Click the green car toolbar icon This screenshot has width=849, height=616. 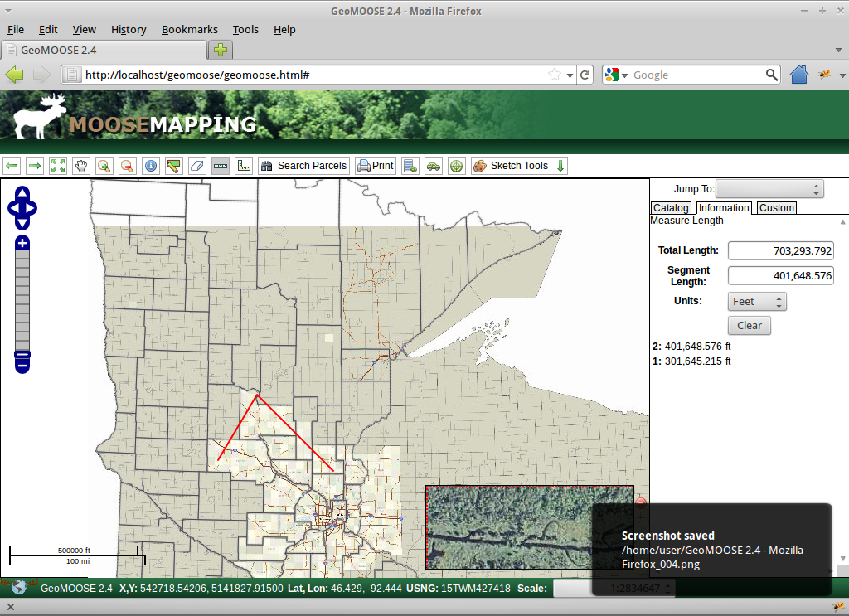click(434, 166)
